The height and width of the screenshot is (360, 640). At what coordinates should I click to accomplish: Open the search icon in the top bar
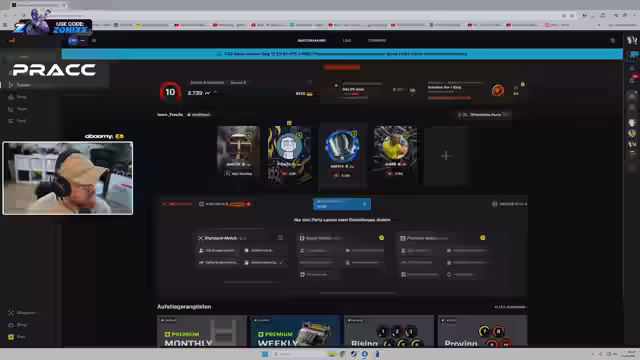(613, 40)
